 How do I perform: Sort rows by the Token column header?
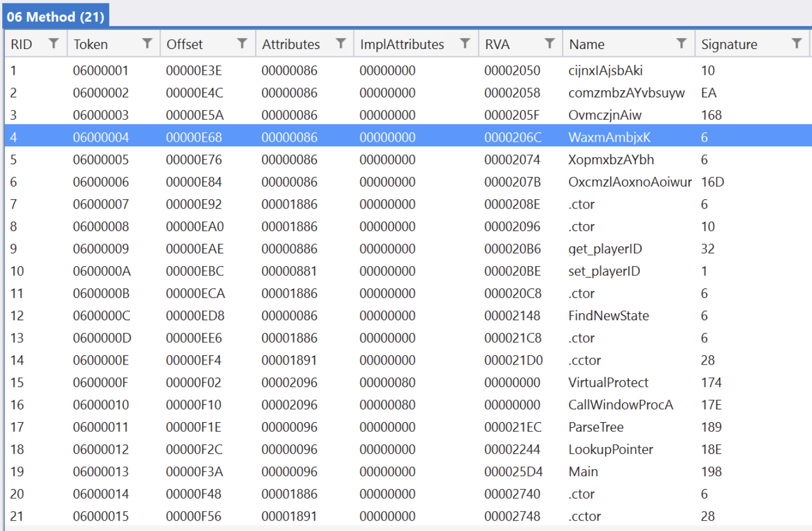(x=92, y=43)
